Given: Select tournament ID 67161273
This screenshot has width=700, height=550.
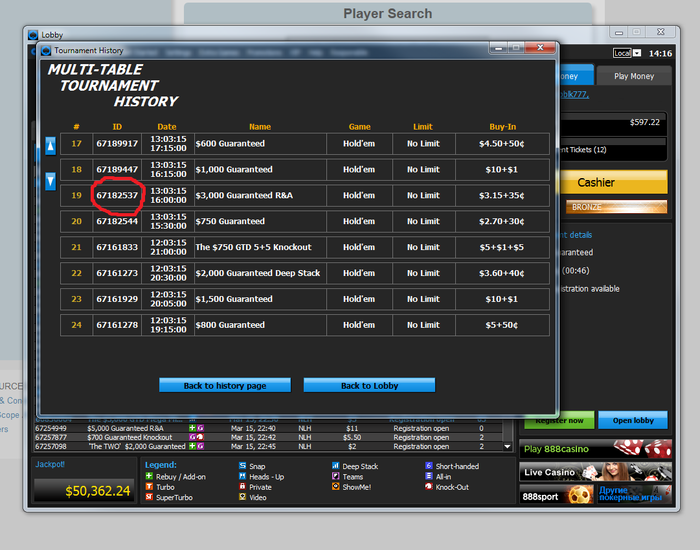Looking at the screenshot, I should click(117, 273).
